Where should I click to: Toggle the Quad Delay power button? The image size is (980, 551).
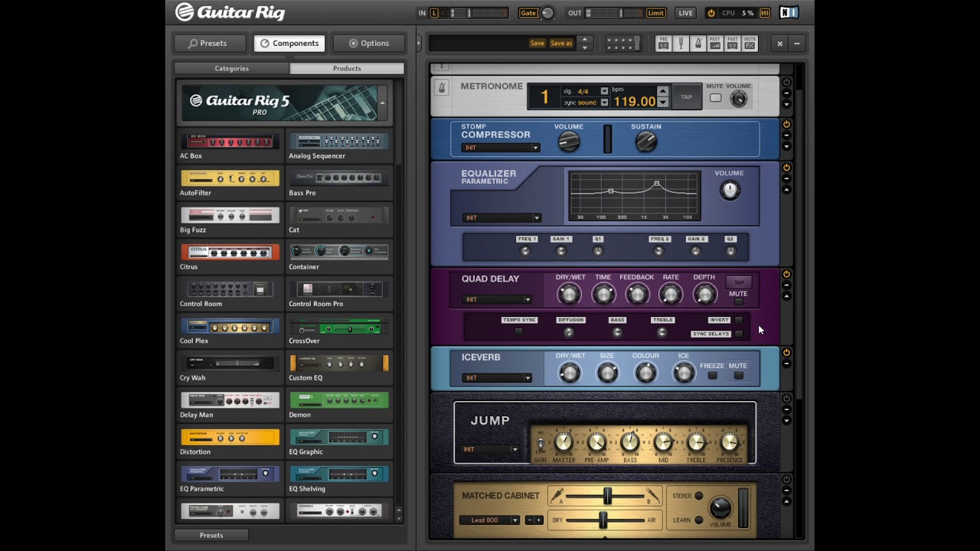point(786,274)
